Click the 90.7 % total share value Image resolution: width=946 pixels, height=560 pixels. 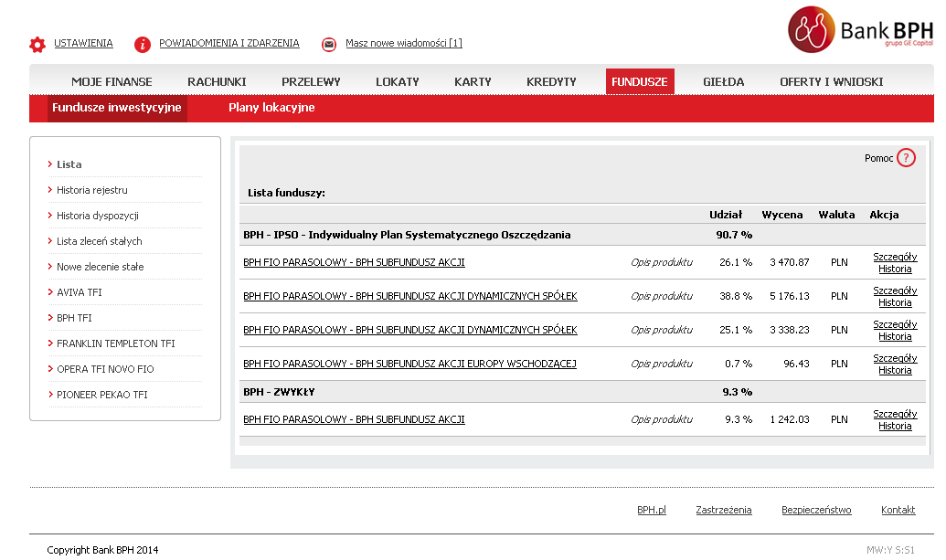coord(734,235)
